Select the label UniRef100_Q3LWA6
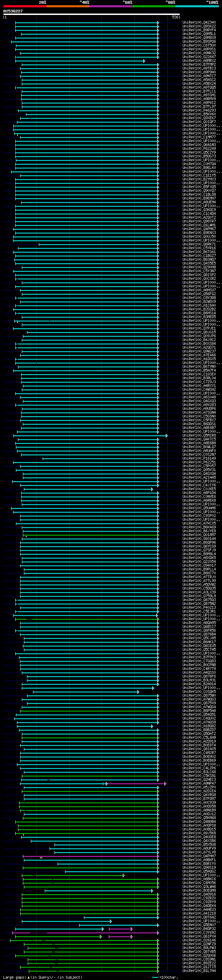The width and height of the screenshot is (222, 980). pyautogui.click(x=199, y=887)
